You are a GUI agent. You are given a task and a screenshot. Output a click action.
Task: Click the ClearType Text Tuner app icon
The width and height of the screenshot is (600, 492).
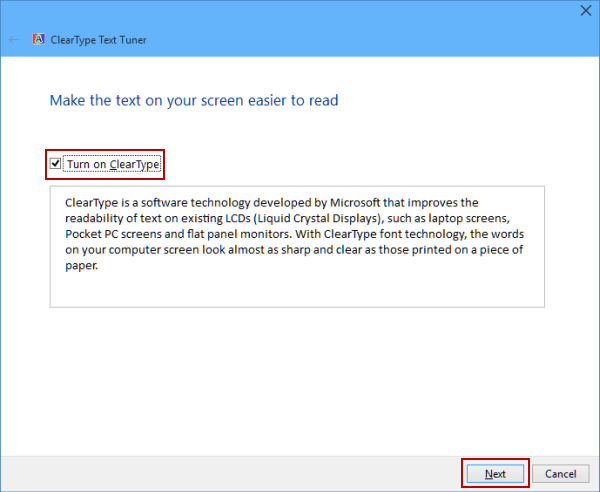pos(38,39)
